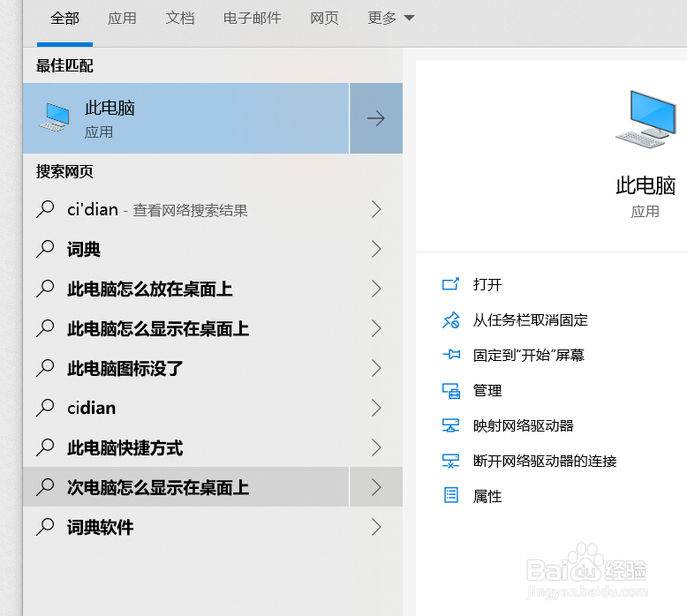687x616 pixels.
Task: Expand the ci'dian web result chevron
Action: point(376,210)
